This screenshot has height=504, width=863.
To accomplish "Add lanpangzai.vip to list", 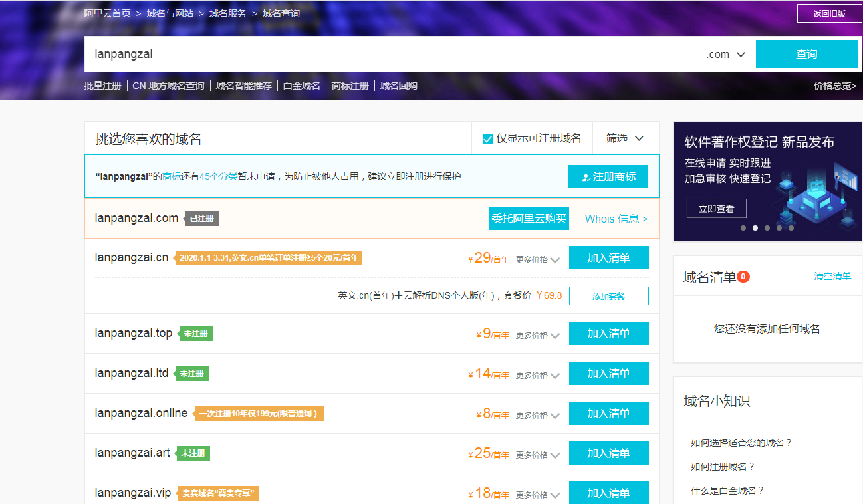I will click(608, 493).
